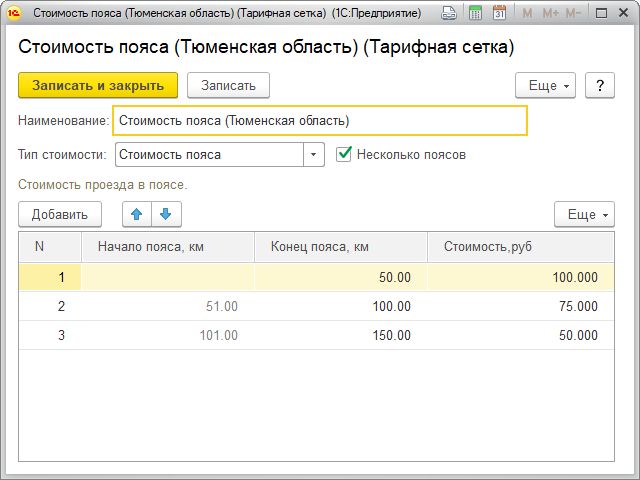Click the M- memory subtract button
The image size is (640, 480).
573,14
